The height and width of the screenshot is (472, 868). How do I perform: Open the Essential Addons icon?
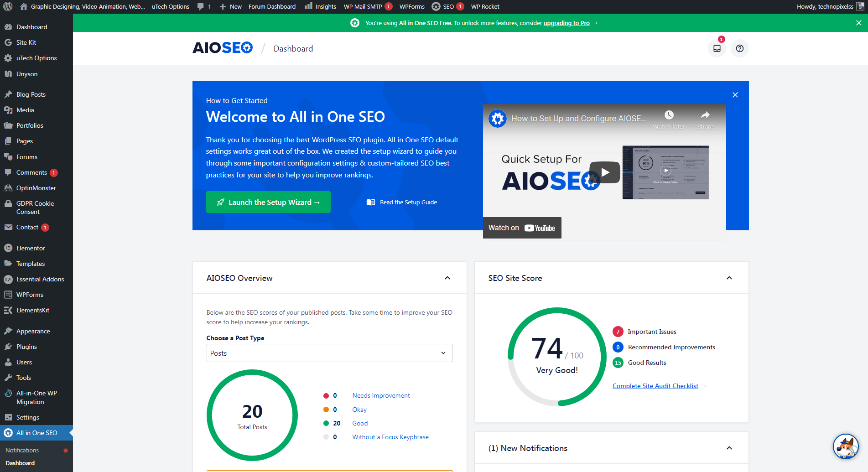pos(8,279)
